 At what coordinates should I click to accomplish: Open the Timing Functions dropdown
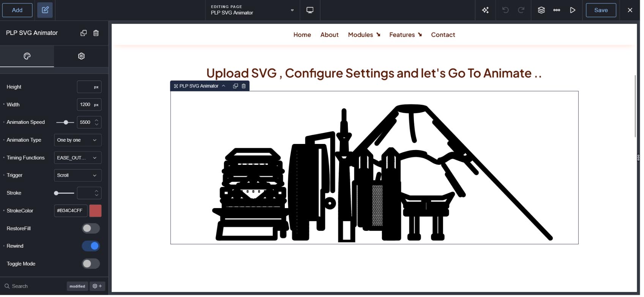point(78,158)
